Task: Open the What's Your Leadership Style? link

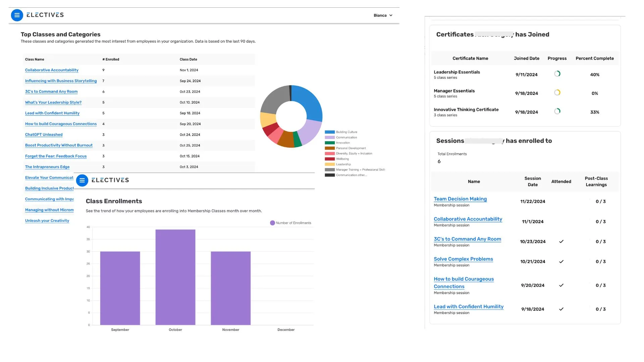Action: click(x=53, y=102)
